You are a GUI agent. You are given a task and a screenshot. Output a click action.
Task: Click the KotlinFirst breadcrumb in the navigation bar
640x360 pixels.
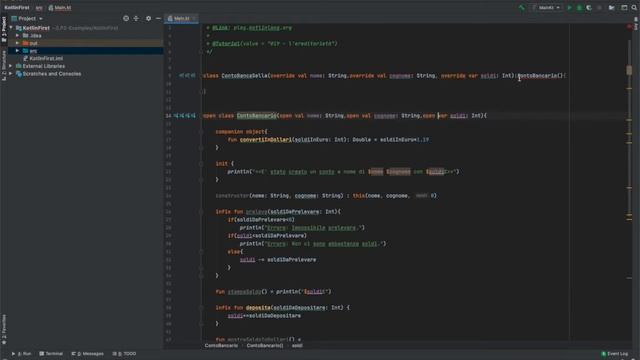click(x=17, y=7)
